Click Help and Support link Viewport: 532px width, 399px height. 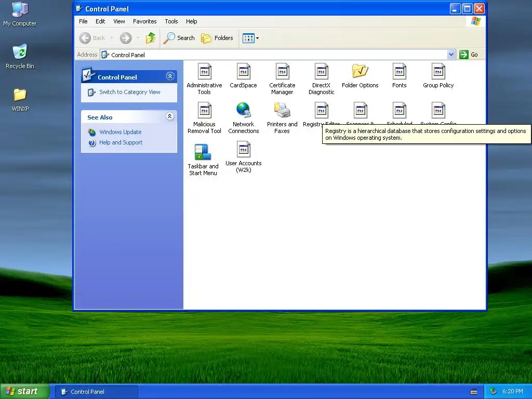tap(121, 142)
